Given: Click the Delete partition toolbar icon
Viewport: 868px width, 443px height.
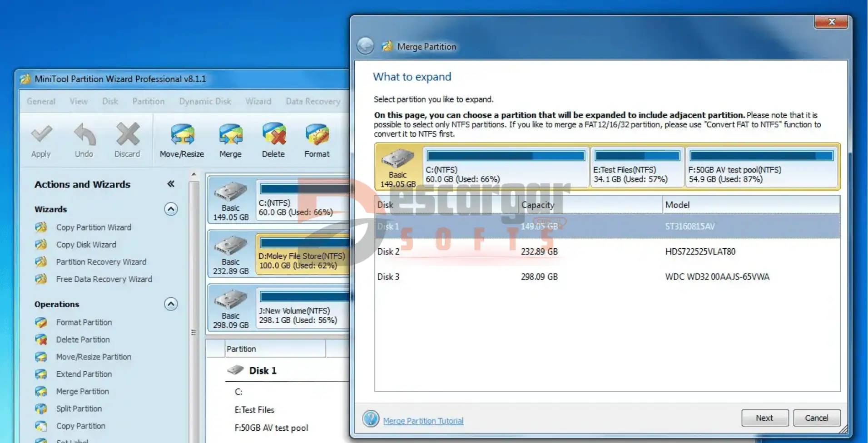Looking at the screenshot, I should click(273, 135).
